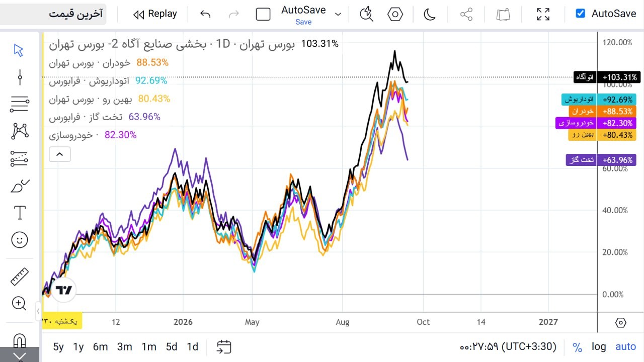Click the Replay button
The width and height of the screenshot is (644, 362).
tap(155, 14)
